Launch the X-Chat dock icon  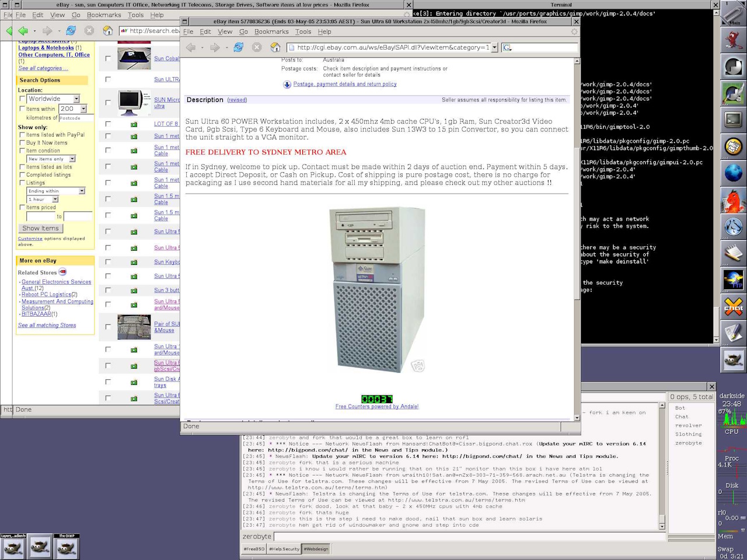pos(733,307)
